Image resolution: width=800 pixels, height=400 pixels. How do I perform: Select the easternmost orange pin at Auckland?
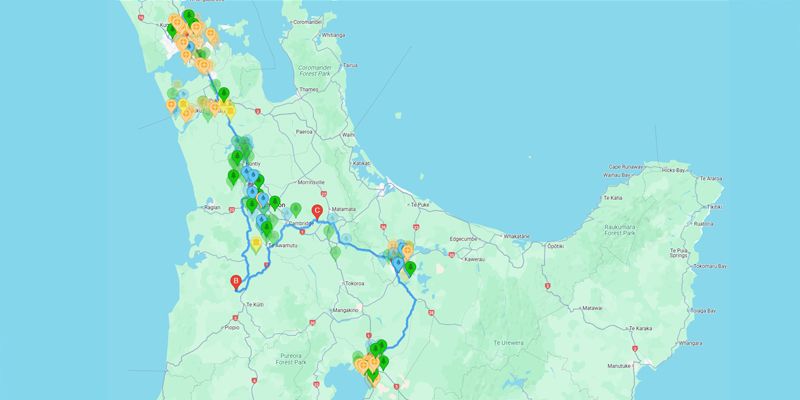click(x=211, y=35)
